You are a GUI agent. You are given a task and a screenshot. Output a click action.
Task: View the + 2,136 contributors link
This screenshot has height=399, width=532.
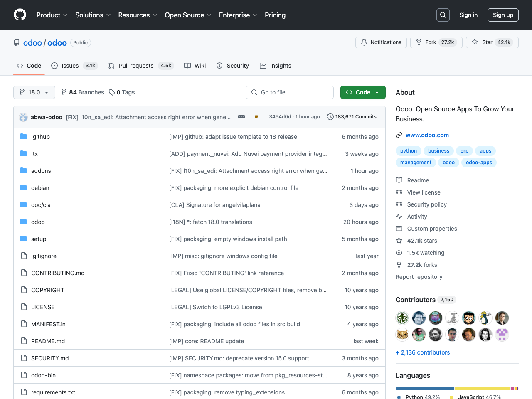(423, 352)
